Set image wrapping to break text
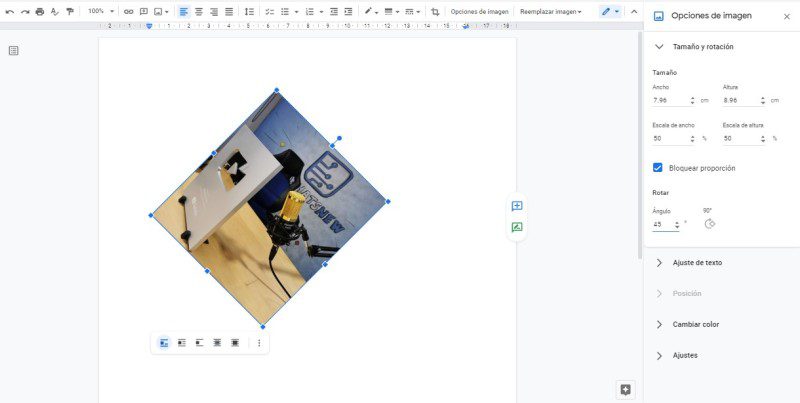Viewport: 800px width, 403px height. pos(199,343)
